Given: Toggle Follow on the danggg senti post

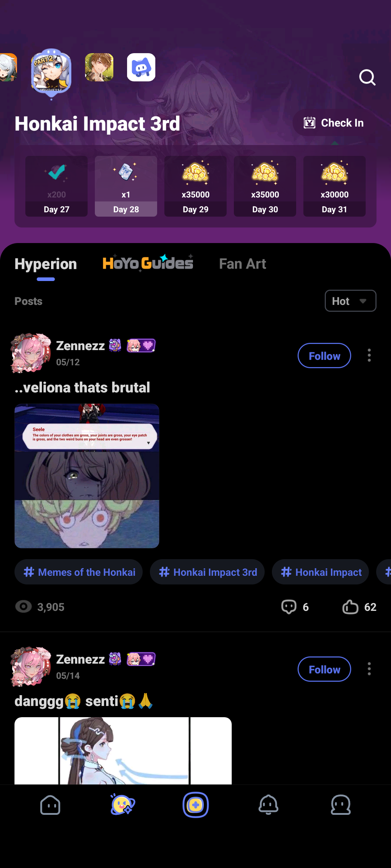Looking at the screenshot, I should tap(324, 669).
